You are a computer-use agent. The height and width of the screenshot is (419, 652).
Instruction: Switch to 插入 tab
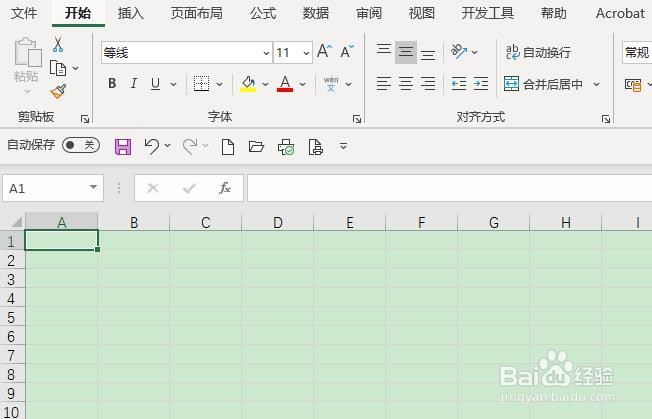tap(131, 13)
